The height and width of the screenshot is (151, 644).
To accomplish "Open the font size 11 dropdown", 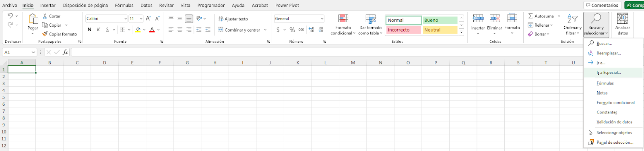I will point(141,19).
